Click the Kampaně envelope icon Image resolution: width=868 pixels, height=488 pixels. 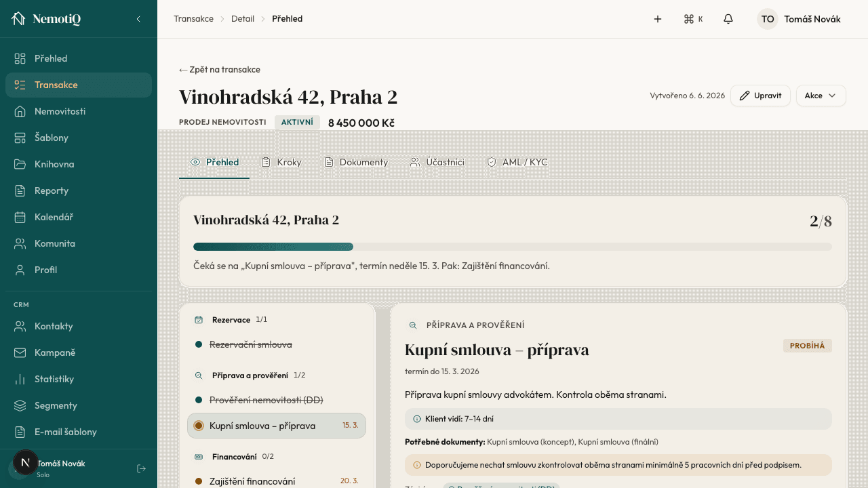20,352
